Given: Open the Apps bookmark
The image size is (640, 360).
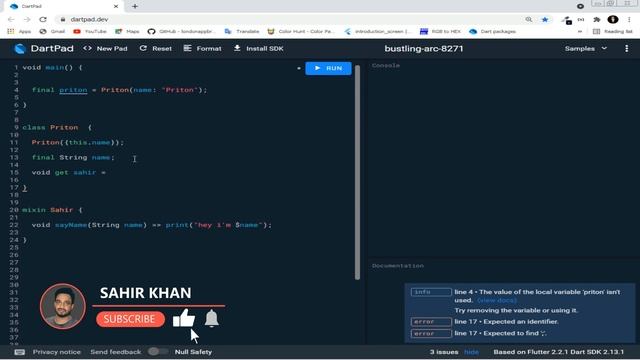Looking at the screenshot, I should click(19, 31).
